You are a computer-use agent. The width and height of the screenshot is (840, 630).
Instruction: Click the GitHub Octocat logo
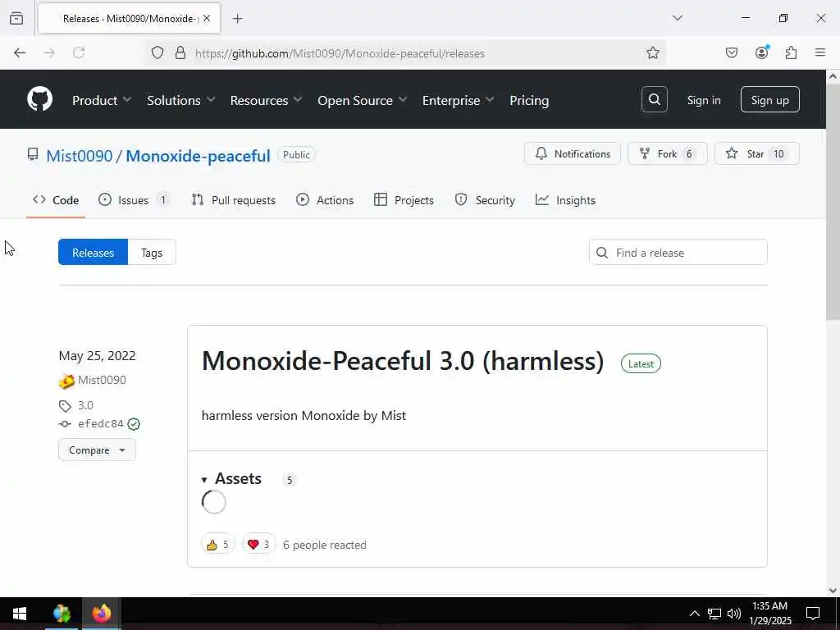click(x=39, y=99)
